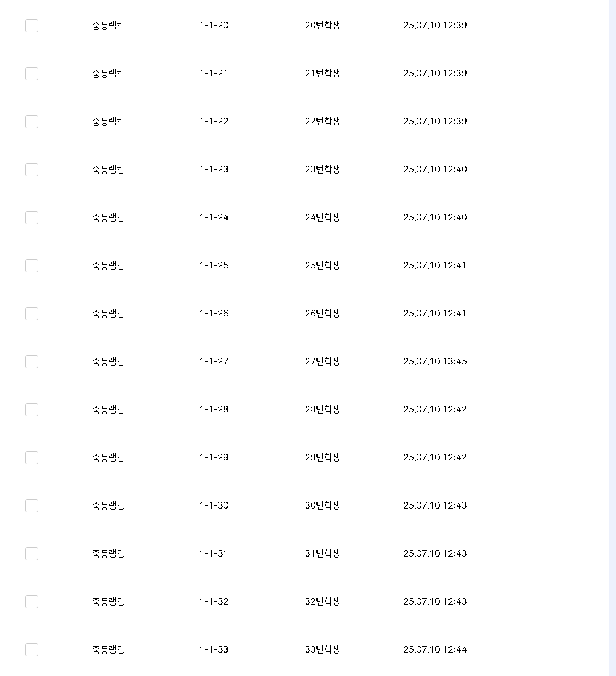Screen dimensions: 616x676
Task: Mark the checkbox for row 1-1-24
Action: (32, 218)
